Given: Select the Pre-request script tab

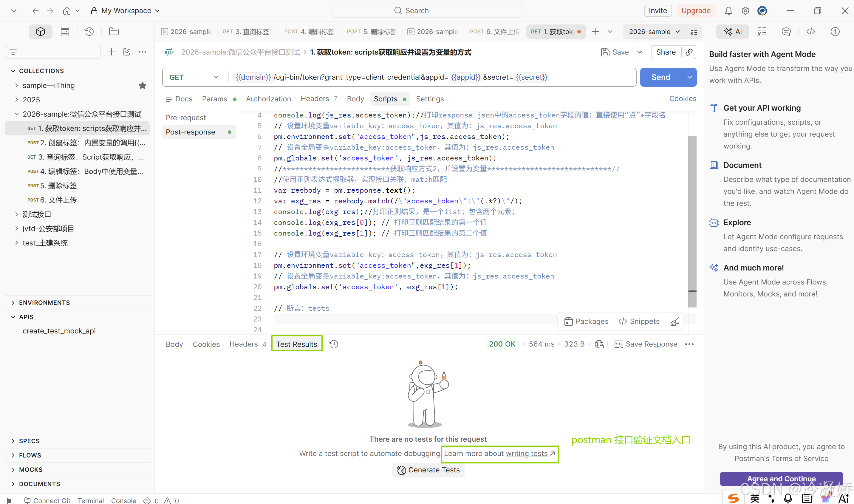Looking at the screenshot, I should pyautogui.click(x=186, y=118).
